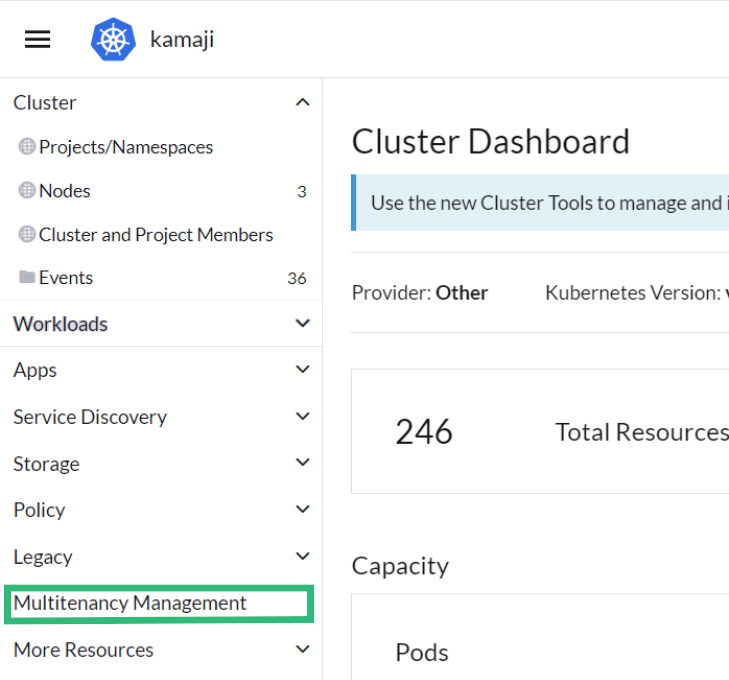Click the 246 Total Resources card

click(540, 432)
